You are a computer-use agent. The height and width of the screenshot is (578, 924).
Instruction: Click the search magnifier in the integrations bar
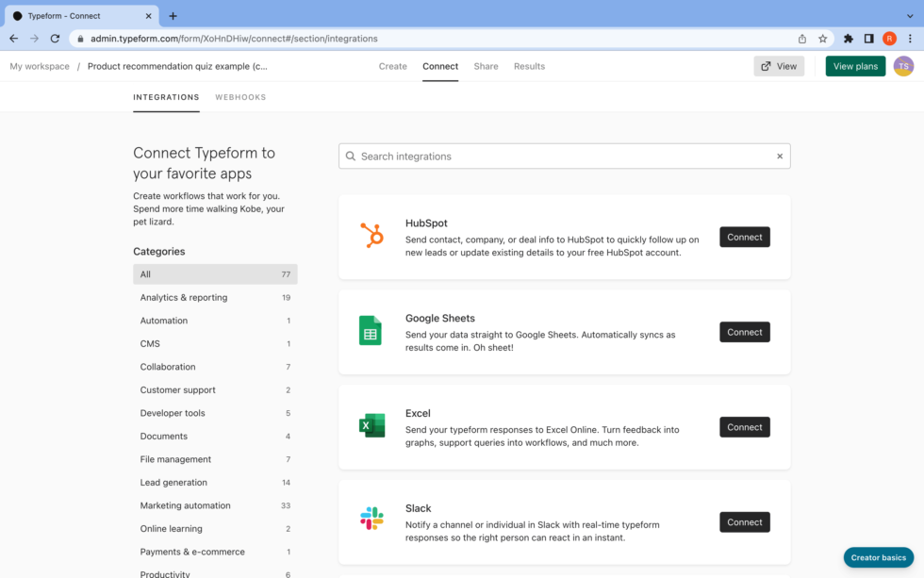pyautogui.click(x=351, y=156)
